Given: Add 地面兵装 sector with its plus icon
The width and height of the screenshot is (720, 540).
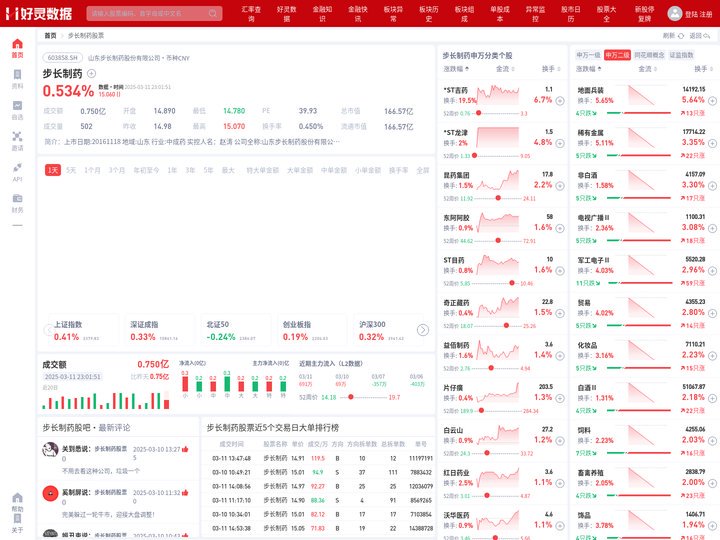Looking at the screenshot, I should 712,101.
